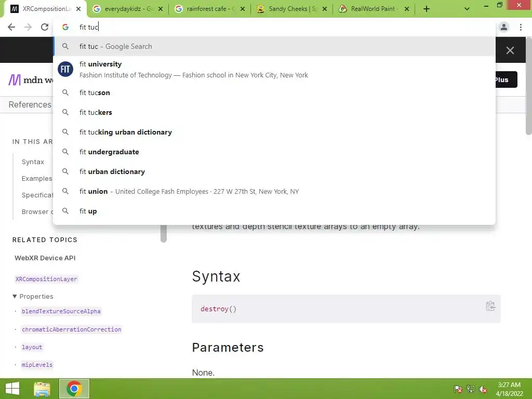
Task: Go back to the previous page
Action: (x=11, y=27)
